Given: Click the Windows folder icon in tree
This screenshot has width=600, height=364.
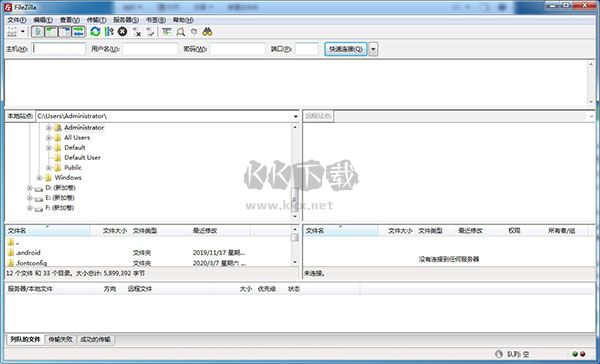Looking at the screenshot, I should [48, 178].
